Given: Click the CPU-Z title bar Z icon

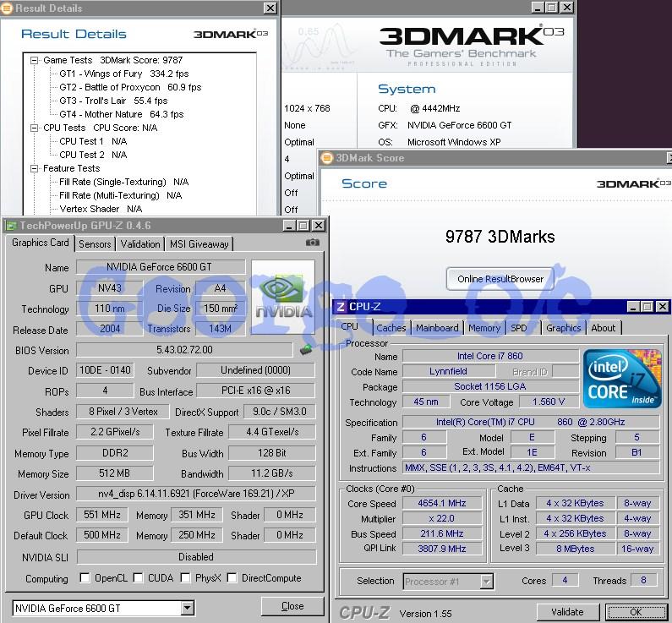Looking at the screenshot, I should pos(341,307).
